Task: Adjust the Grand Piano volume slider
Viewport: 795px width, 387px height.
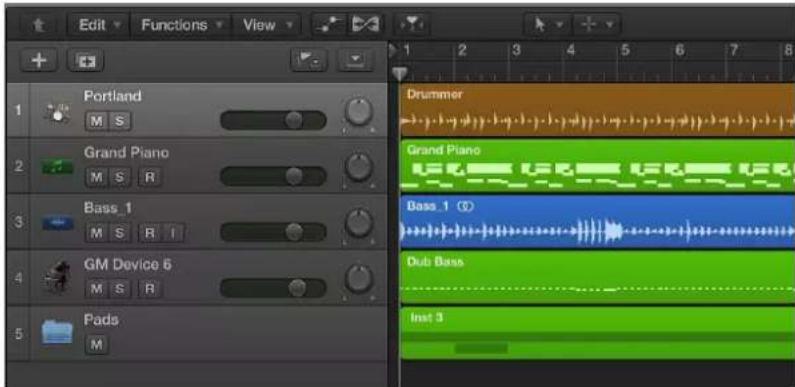Action: click(x=273, y=176)
